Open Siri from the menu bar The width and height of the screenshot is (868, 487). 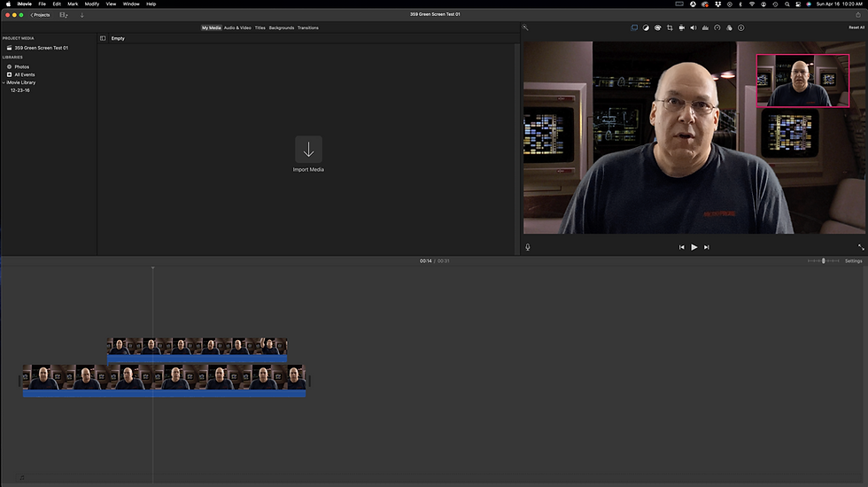coord(809,4)
